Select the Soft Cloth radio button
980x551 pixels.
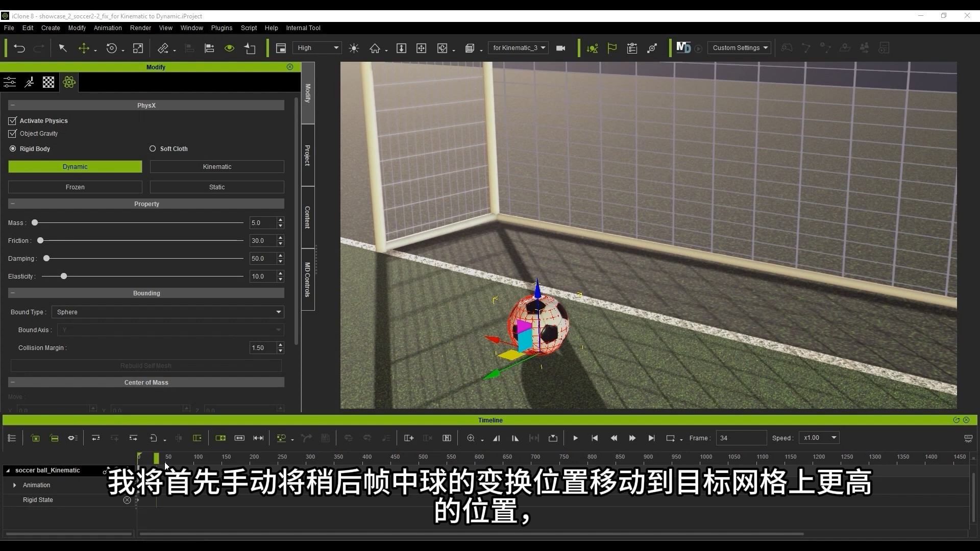pos(153,149)
